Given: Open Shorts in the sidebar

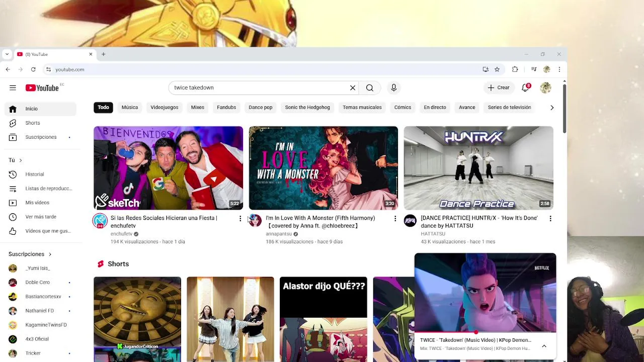Looking at the screenshot, I should pyautogui.click(x=40, y=123).
